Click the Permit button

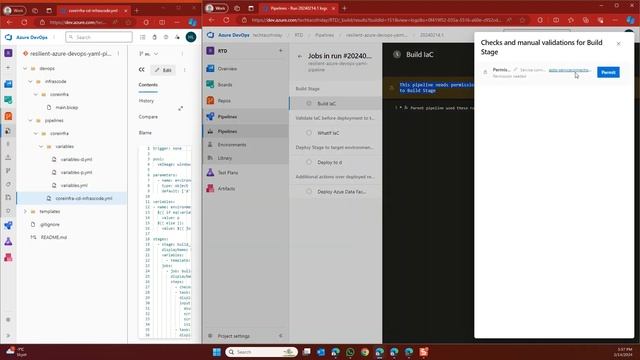pyautogui.click(x=608, y=72)
